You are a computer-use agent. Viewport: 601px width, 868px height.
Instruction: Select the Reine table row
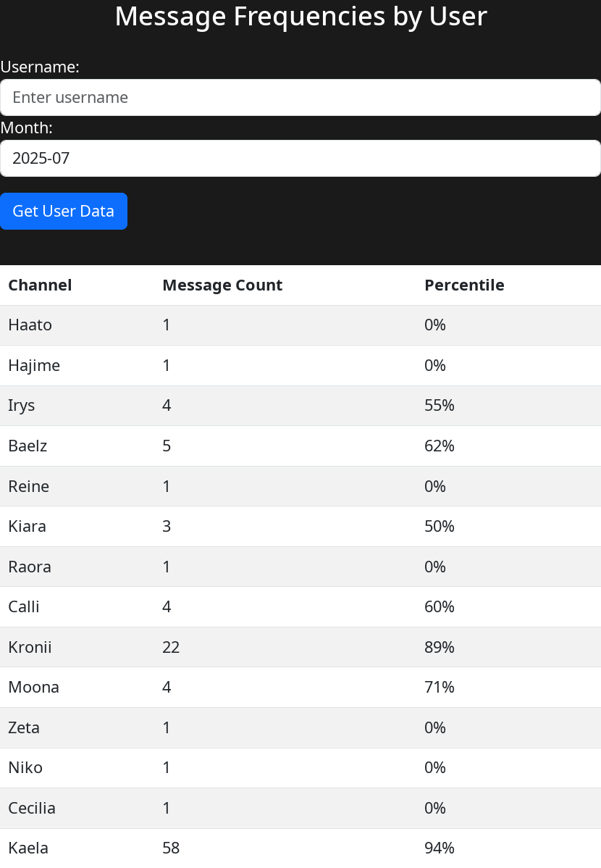[x=300, y=486]
